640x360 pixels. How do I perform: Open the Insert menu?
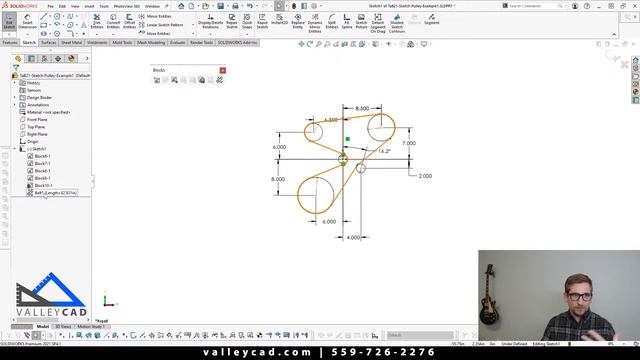(x=89, y=6)
